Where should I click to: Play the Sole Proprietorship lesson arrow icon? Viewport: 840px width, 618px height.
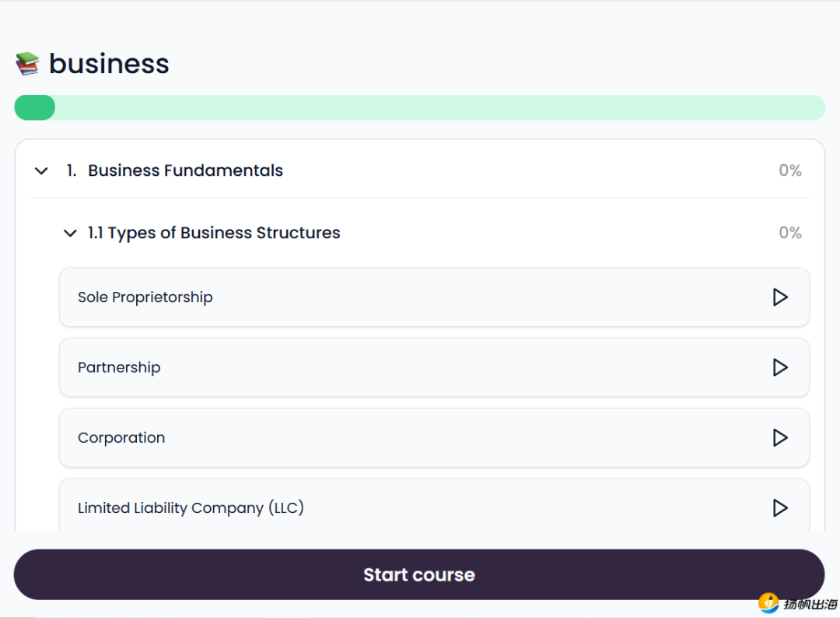point(779,297)
